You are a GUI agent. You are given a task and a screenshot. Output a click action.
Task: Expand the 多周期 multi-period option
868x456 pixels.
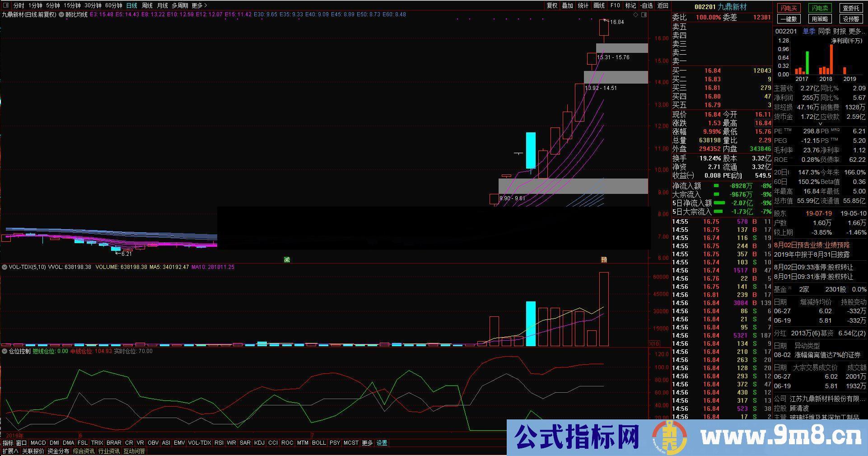180,6
